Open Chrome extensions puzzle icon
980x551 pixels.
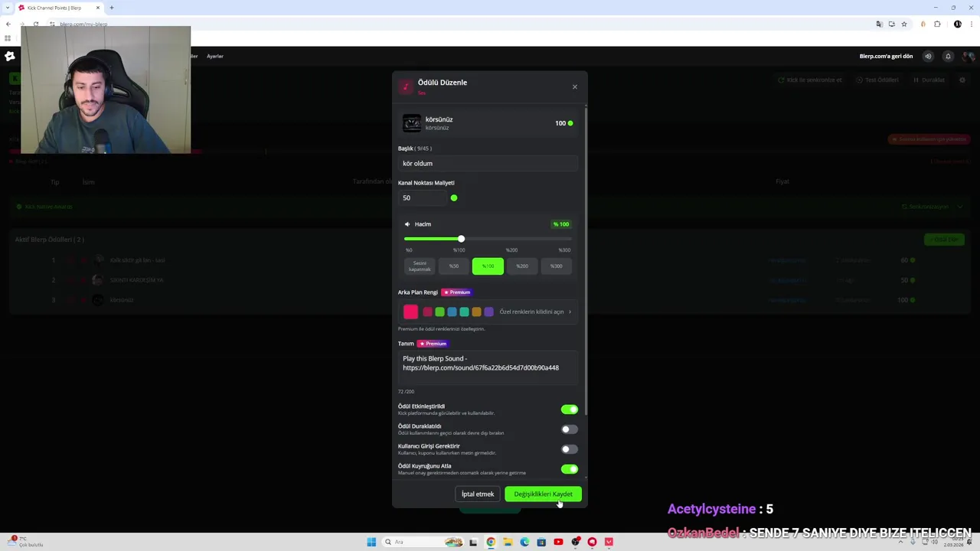point(937,24)
